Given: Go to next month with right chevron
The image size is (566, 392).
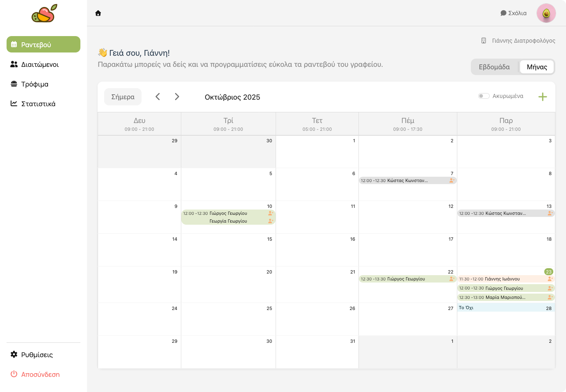Looking at the screenshot, I should coord(177,97).
